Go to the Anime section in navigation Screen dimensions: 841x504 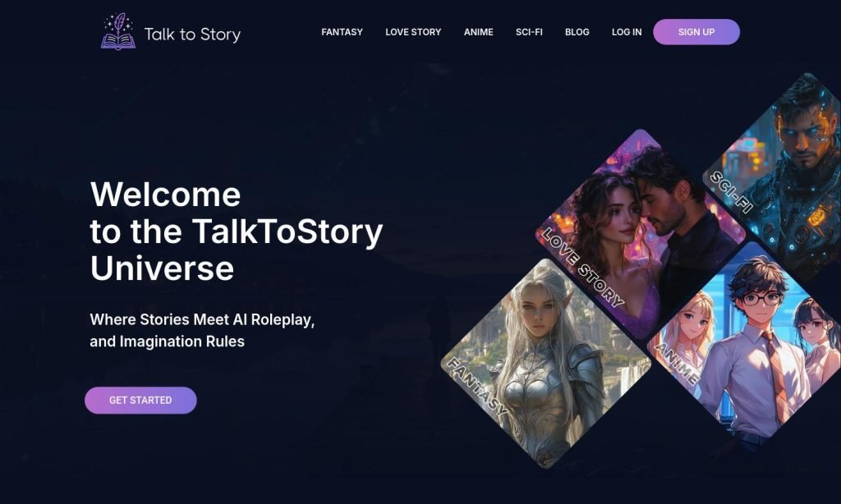pos(479,32)
